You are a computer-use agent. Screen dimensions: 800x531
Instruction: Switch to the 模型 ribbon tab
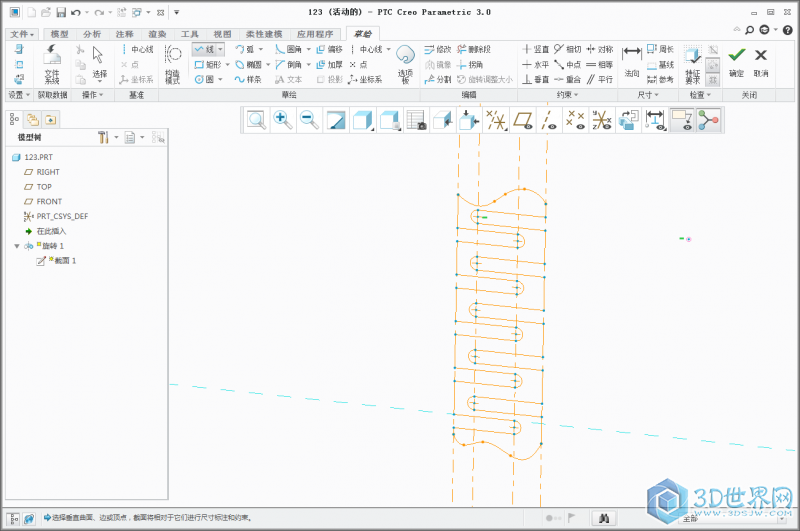[x=59, y=34]
